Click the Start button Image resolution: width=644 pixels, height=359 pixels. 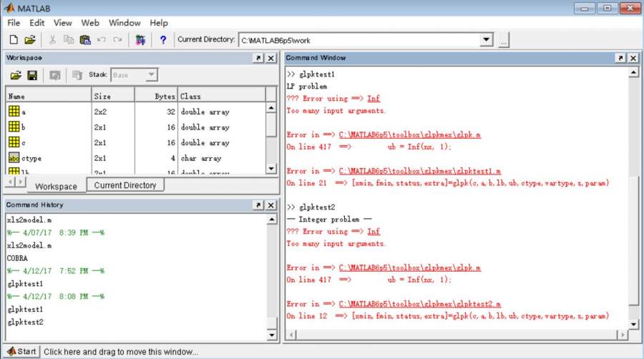point(22,352)
